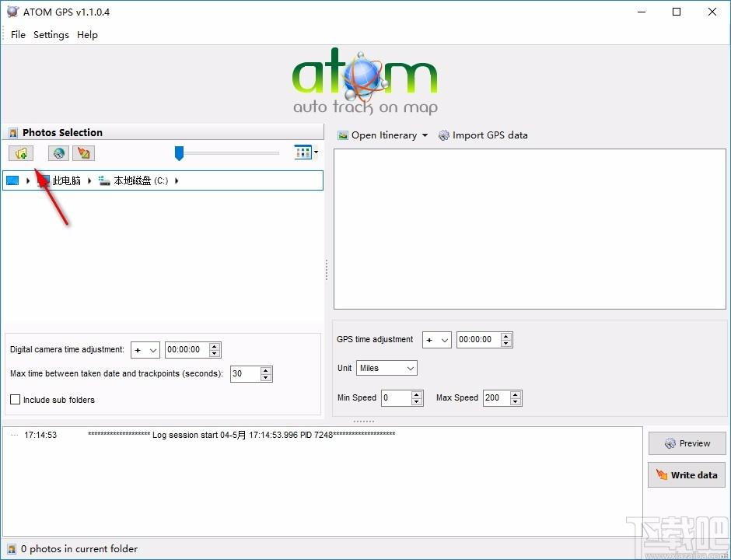Click the globe preview toolbar icon
This screenshot has height=560, width=731.
click(59, 153)
